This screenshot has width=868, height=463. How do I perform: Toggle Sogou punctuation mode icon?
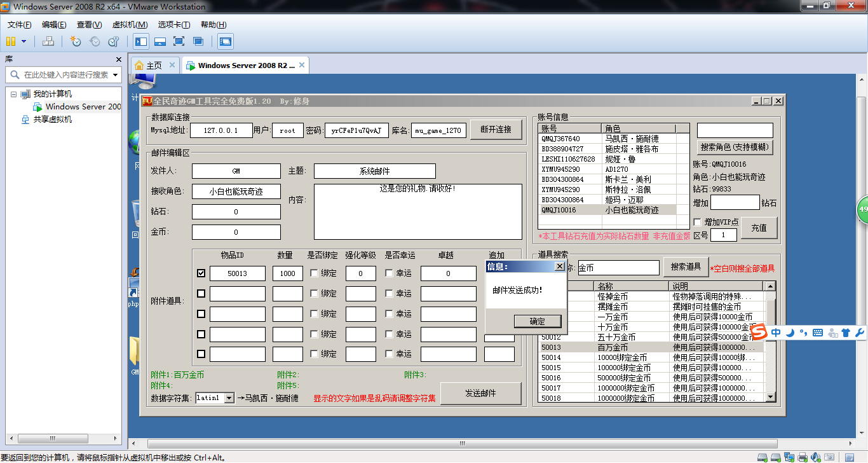pyautogui.click(x=803, y=333)
